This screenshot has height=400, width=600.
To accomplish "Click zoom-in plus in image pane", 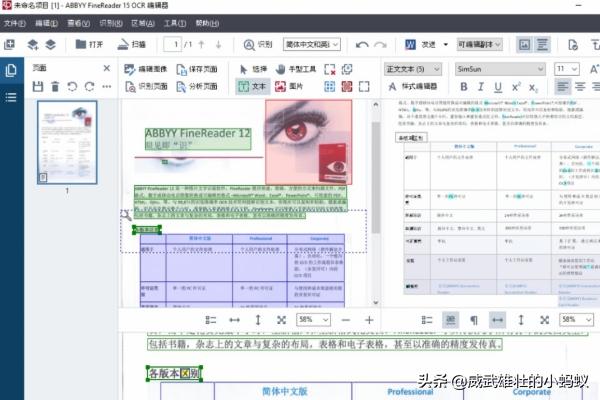I will click(x=370, y=319).
